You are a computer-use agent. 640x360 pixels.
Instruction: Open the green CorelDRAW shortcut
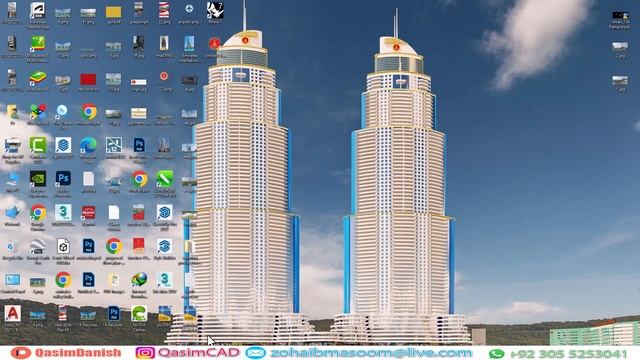[x=164, y=180]
